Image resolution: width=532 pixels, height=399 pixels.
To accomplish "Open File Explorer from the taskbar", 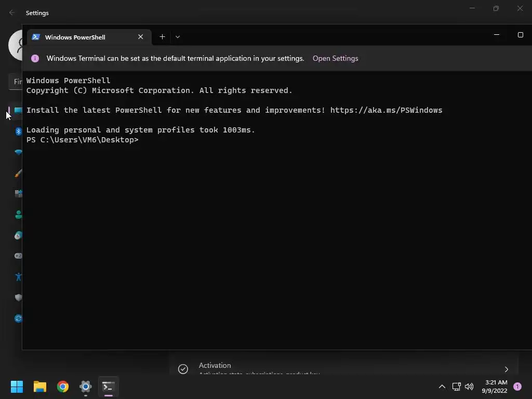I will click(x=39, y=387).
